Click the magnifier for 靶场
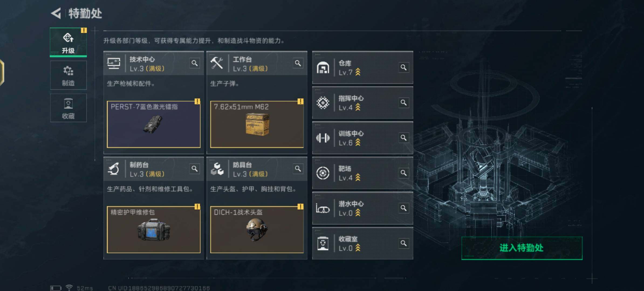The image size is (644, 291). (403, 173)
